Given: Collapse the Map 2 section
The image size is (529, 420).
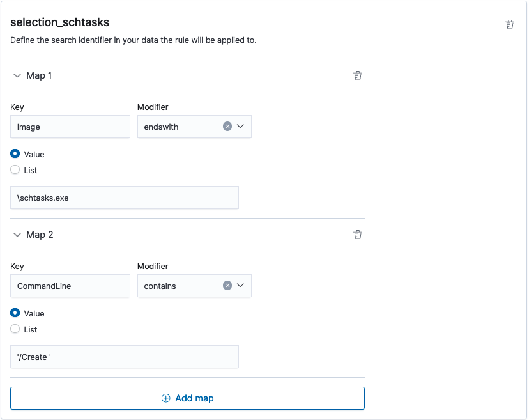Looking at the screenshot, I should pyautogui.click(x=17, y=235).
